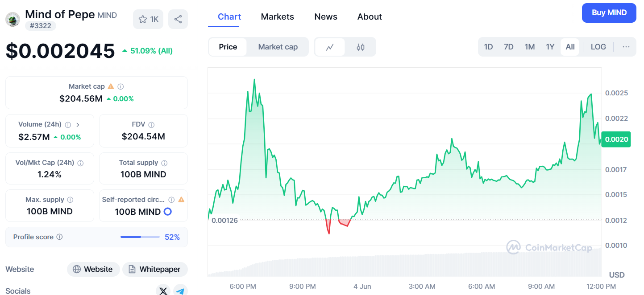Click the rank #3322 badge
The image size is (644, 295).
tap(40, 26)
